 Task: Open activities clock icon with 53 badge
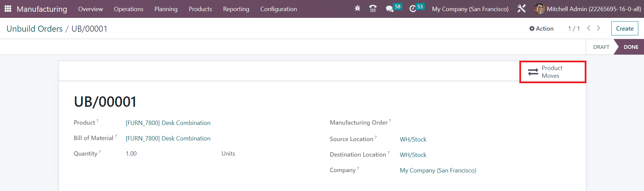click(x=416, y=8)
